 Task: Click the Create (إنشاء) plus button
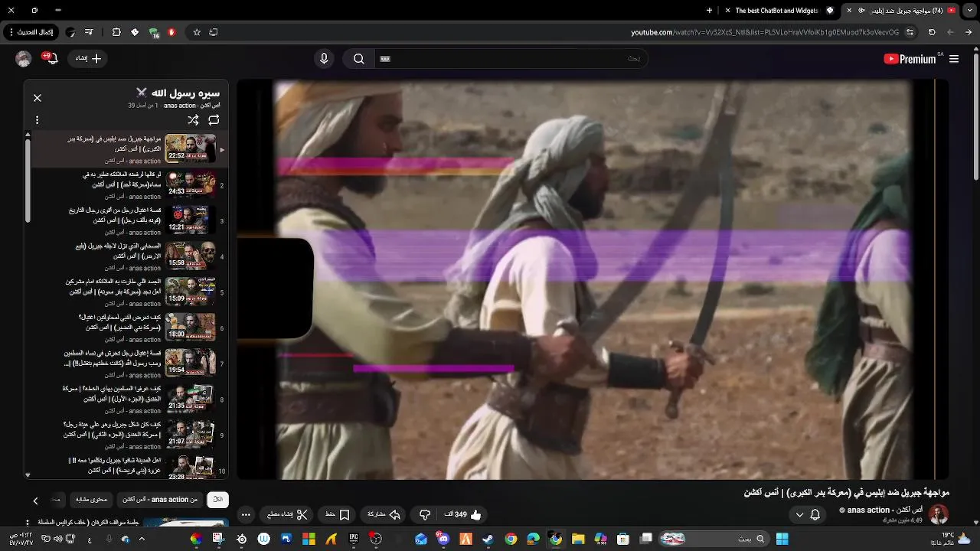point(88,58)
